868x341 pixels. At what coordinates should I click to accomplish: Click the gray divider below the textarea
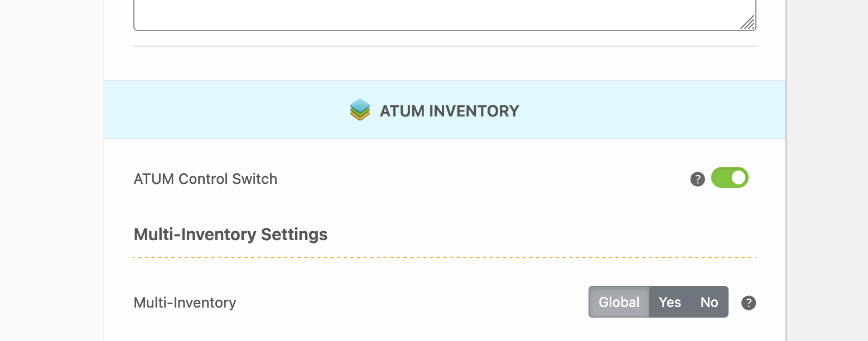pos(445,46)
